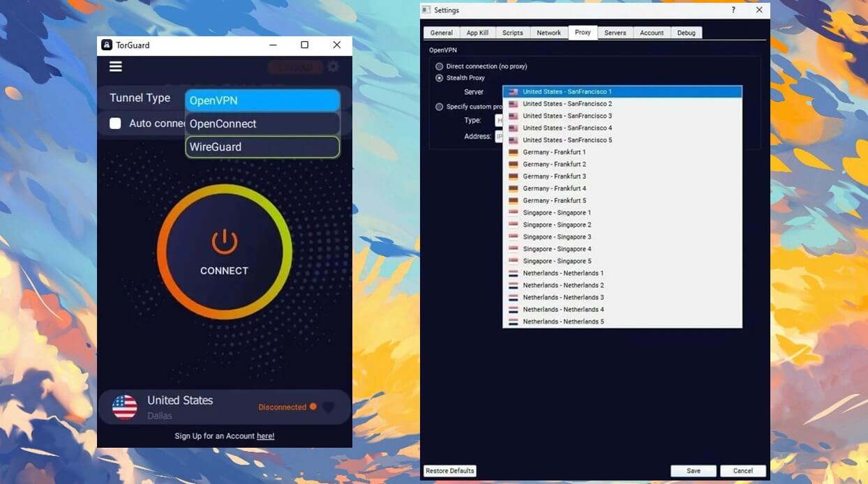Screen dimensions: 868x484
Task: Select Netherlands - Netherlands 2 entry
Action: (x=622, y=285)
